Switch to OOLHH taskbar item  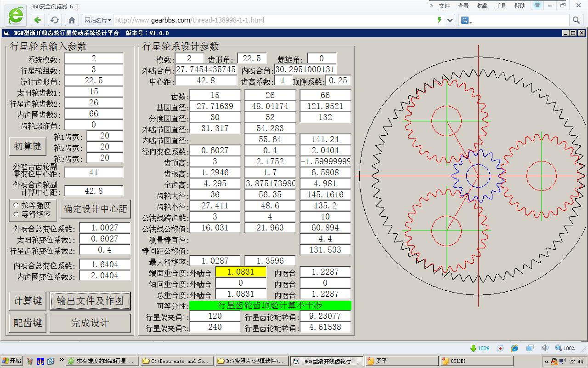(x=477, y=361)
